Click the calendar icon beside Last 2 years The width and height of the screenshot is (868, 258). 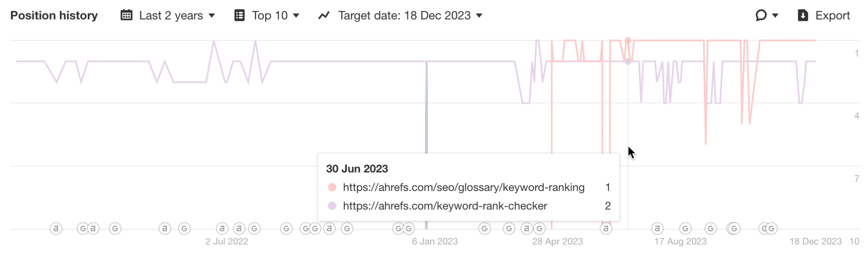[125, 15]
